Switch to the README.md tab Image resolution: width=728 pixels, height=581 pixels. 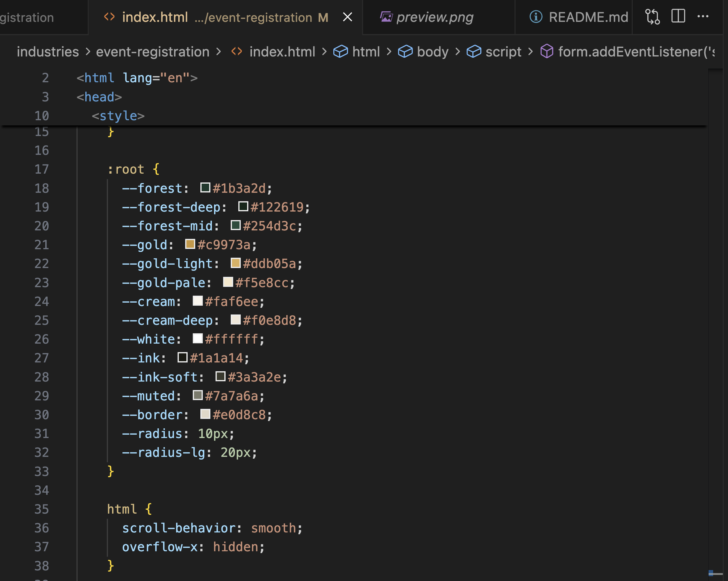click(x=588, y=17)
